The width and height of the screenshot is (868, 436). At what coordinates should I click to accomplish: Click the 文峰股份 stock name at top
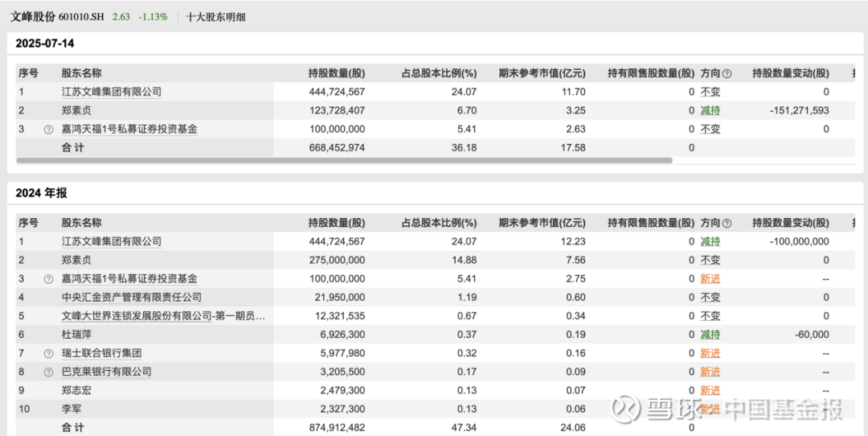pyautogui.click(x=33, y=17)
